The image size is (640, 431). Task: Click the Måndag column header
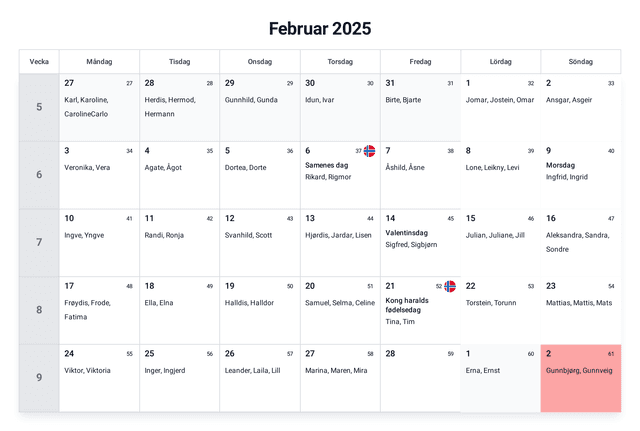tap(99, 62)
